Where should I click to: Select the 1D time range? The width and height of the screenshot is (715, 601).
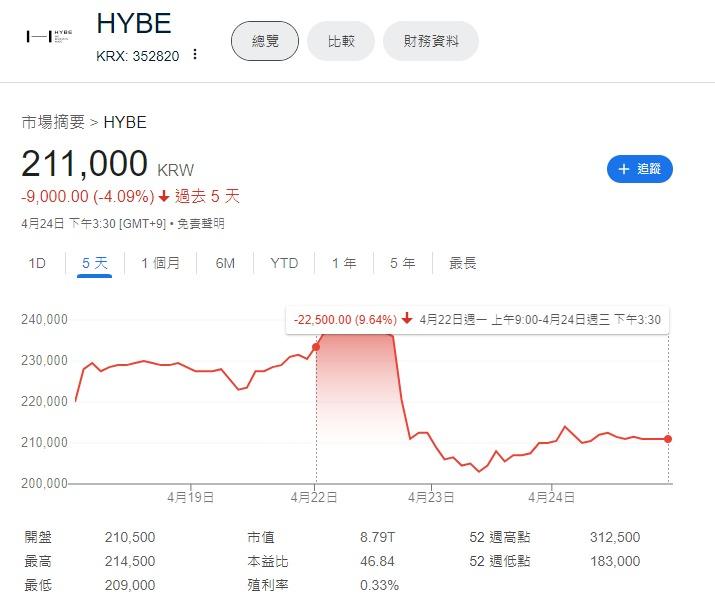37,263
